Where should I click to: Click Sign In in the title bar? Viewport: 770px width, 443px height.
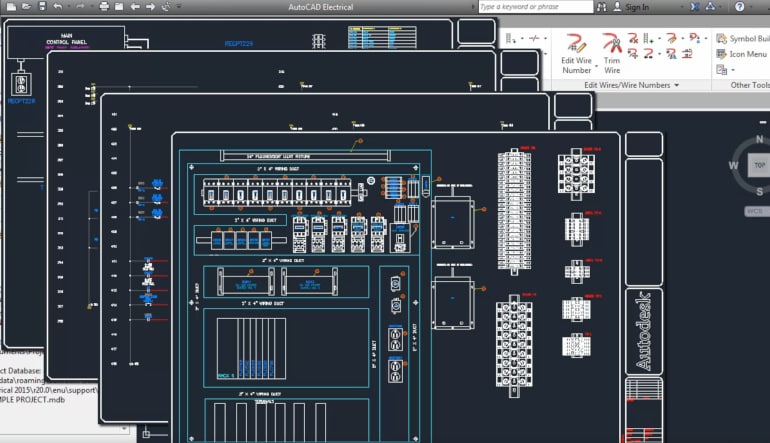[x=637, y=7]
